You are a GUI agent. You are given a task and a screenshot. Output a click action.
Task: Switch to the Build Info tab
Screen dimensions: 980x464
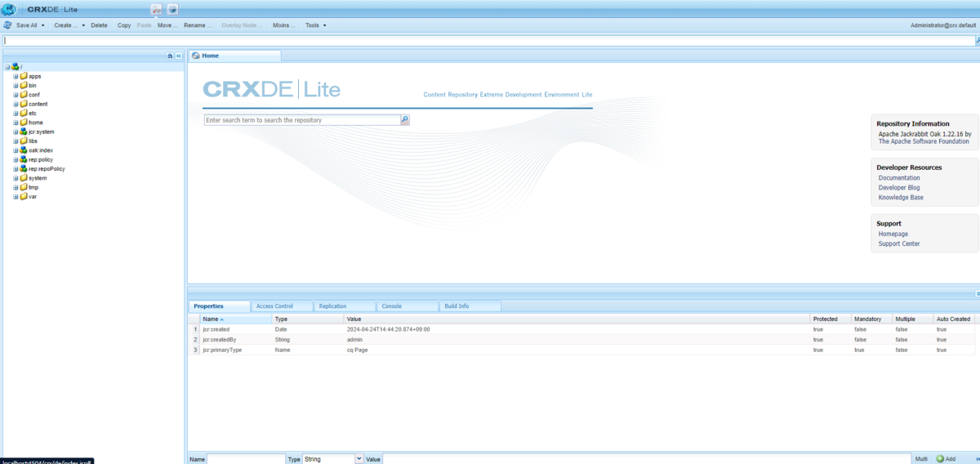coord(470,306)
